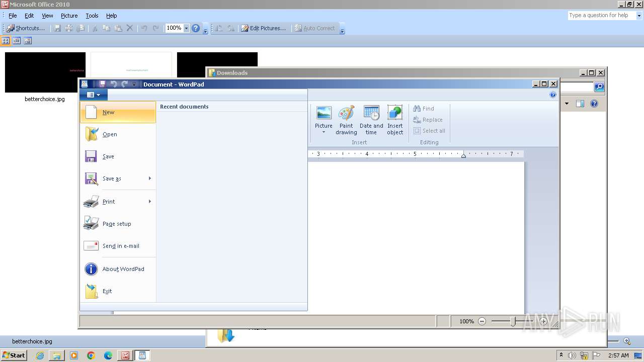Click the Shortcuts toolbar button

(x=26, y=28)
